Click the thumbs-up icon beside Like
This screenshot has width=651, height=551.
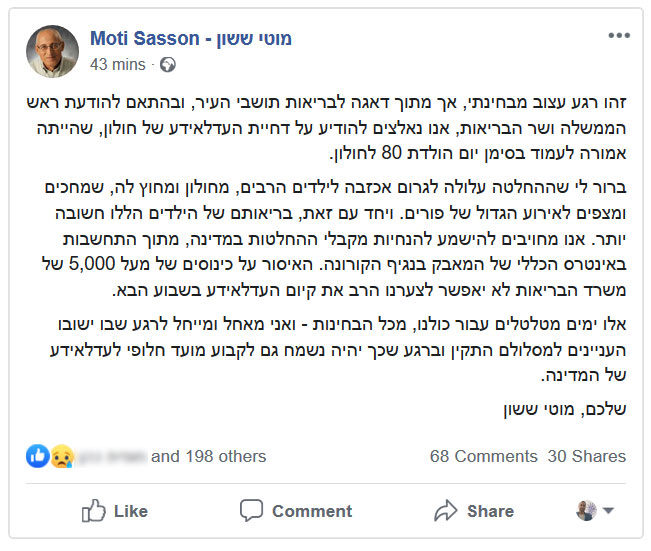click(93, 510)
